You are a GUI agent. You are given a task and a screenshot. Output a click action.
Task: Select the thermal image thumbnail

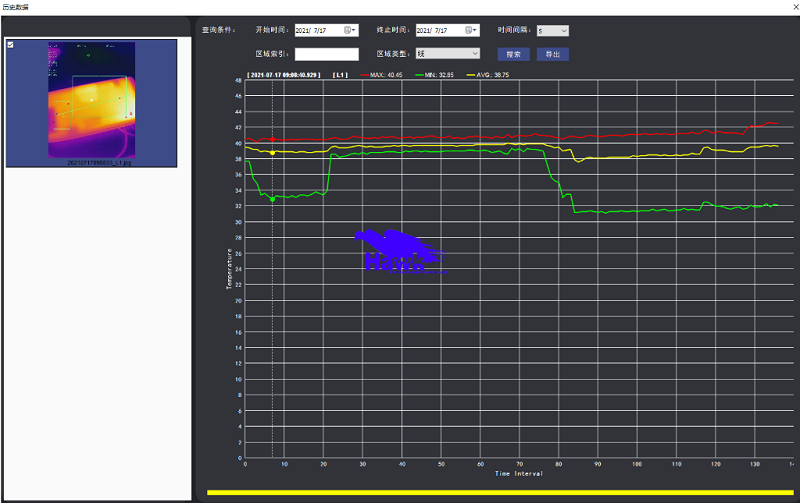(x=91, y=100)
